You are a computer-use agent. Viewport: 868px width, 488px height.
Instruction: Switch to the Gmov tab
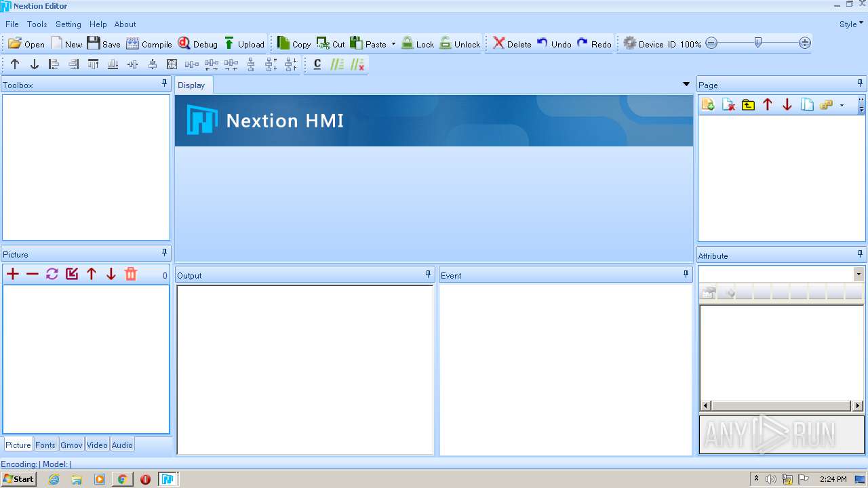[71, 445]
